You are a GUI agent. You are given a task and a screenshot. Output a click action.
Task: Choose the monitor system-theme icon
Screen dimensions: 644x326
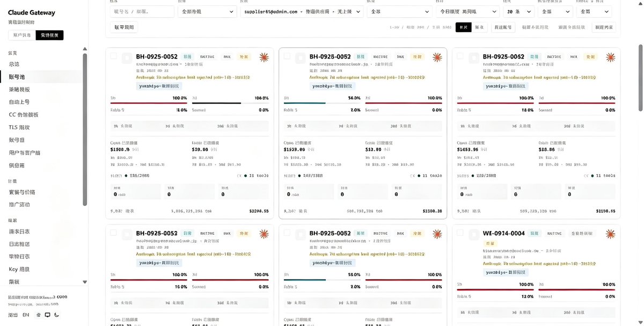pyautogui.click(x=47, y=315)
